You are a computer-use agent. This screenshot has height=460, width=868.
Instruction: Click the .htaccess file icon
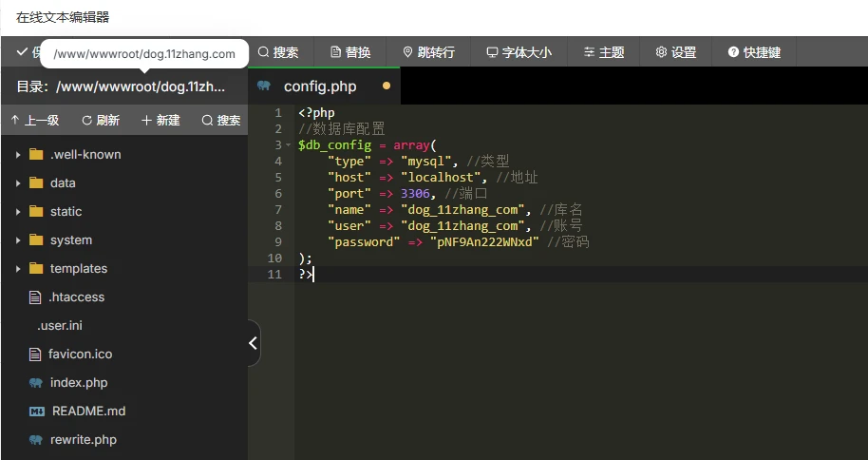click(x=35, y=297)
